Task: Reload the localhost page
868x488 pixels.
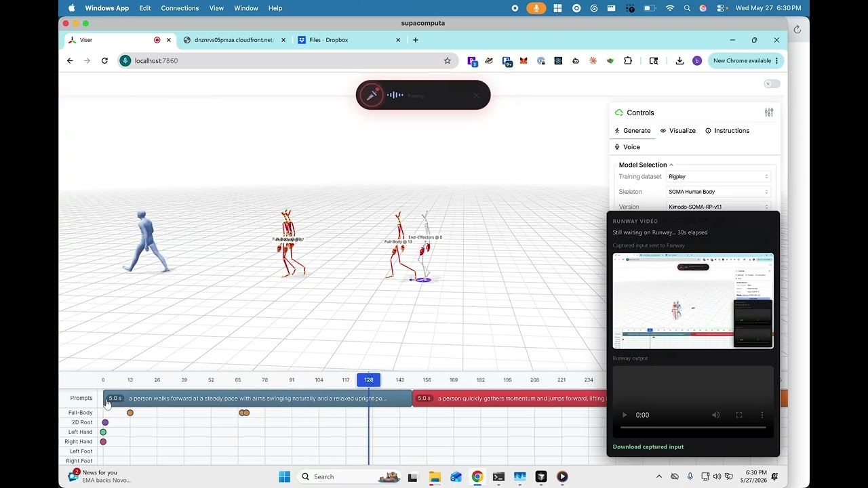Action: [x=104, y=61]
